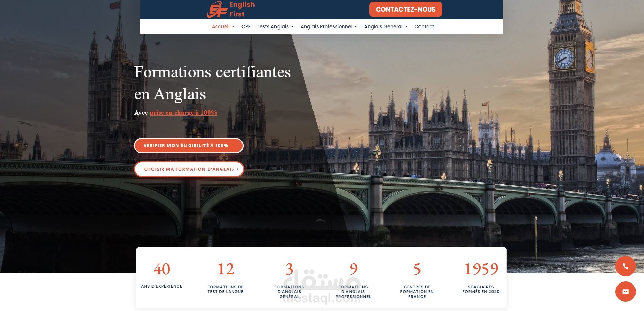Image resolution: width=644 pixels, height=311 pixels.
Task: Click the 'ANS D'EXPÉRIENCE' label
Action: (162, 286)
